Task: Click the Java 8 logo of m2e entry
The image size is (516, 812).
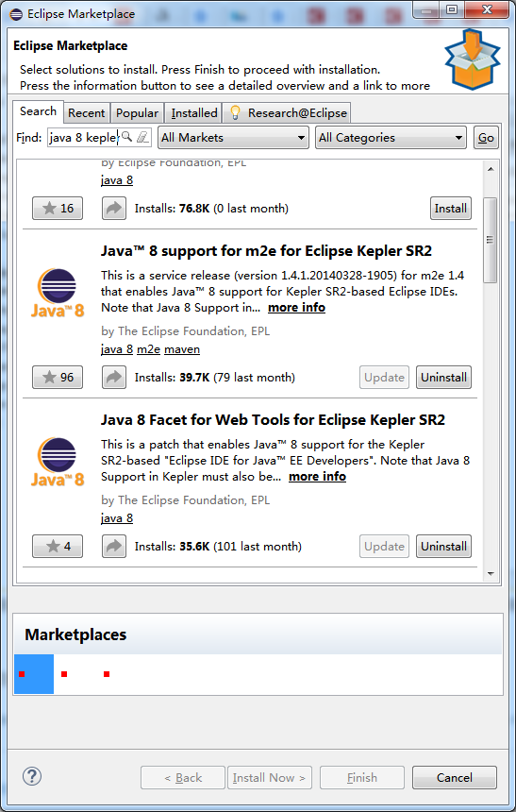Action: [x=58, y=293]
